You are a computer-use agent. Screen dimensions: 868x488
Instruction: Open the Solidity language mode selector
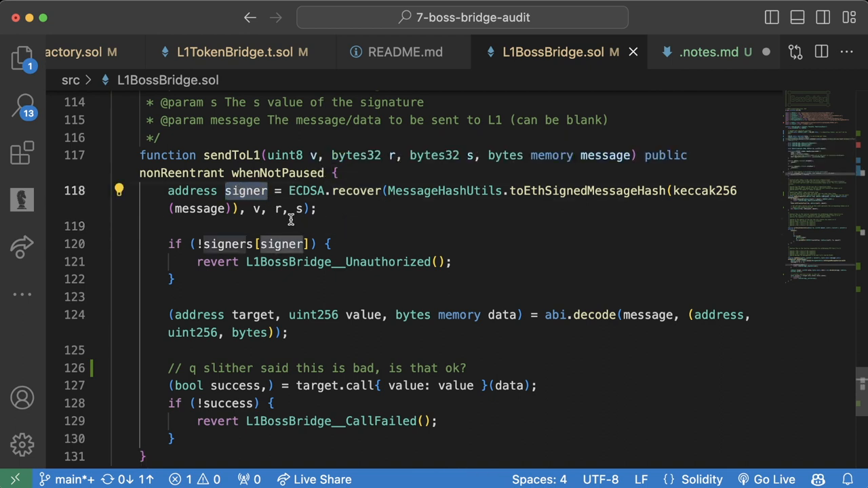point(694,479)
